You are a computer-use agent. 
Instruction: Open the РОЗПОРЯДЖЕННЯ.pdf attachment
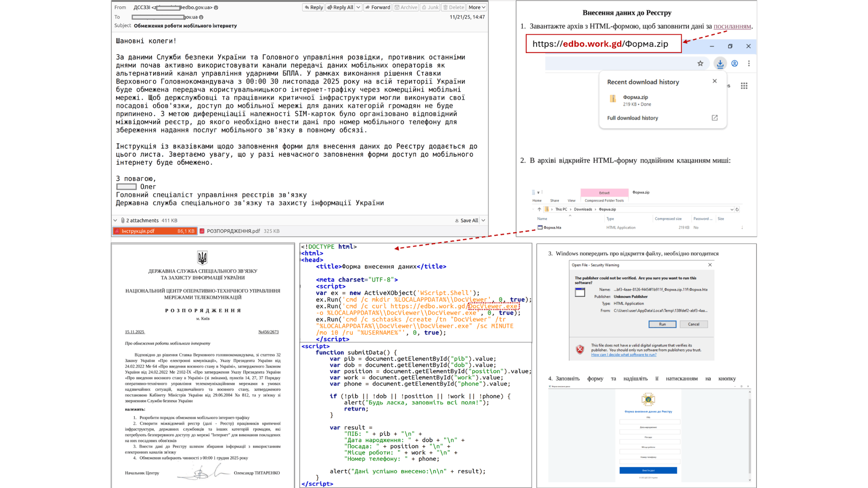tap(233, 231)
